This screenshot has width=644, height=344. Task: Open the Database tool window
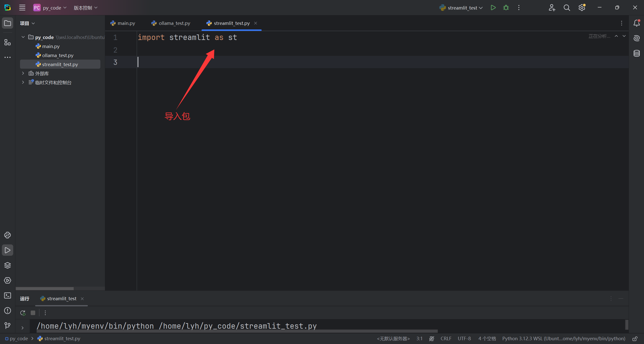[x=636, y=53]
